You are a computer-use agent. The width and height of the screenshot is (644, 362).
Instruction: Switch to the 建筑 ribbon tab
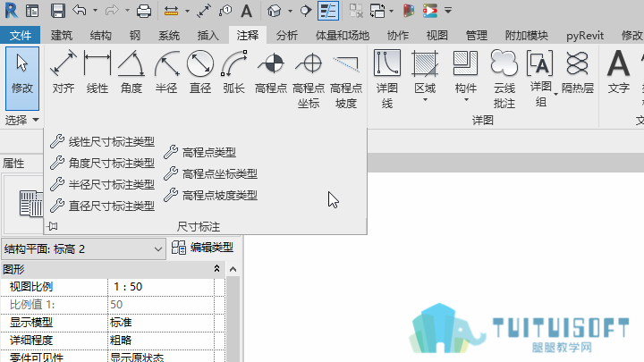[62, 35]
